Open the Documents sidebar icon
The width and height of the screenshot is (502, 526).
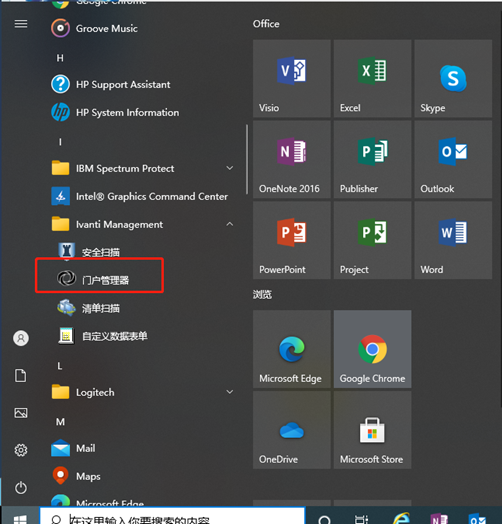21,375
